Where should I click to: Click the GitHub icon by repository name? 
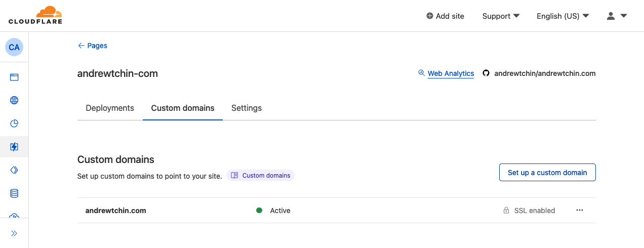click(486, 73)
